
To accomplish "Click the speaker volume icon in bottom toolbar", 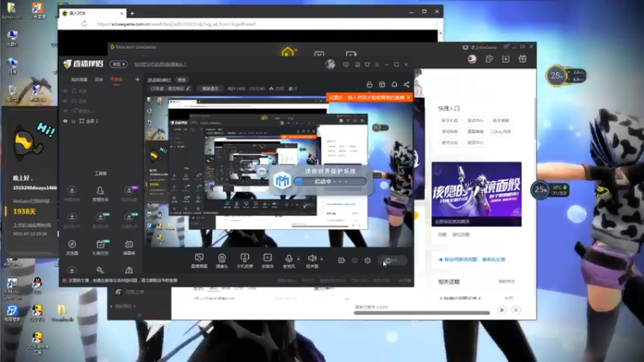I will [312, 257].
